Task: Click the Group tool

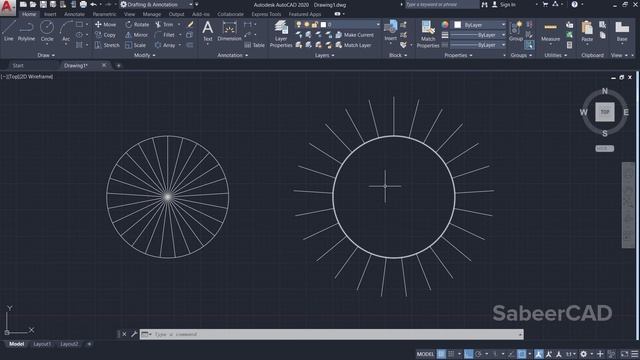Action: point(516,31)
